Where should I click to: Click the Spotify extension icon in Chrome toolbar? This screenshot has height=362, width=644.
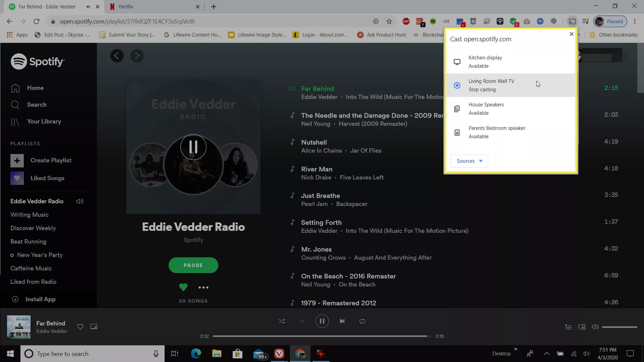click(x=433, y=21)
